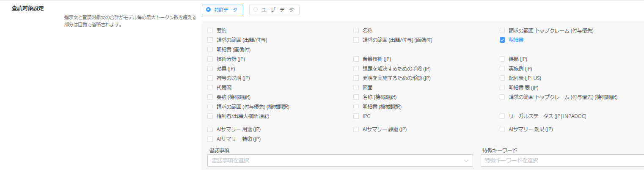Enable the 要約 checkbox

coord(210,30)
